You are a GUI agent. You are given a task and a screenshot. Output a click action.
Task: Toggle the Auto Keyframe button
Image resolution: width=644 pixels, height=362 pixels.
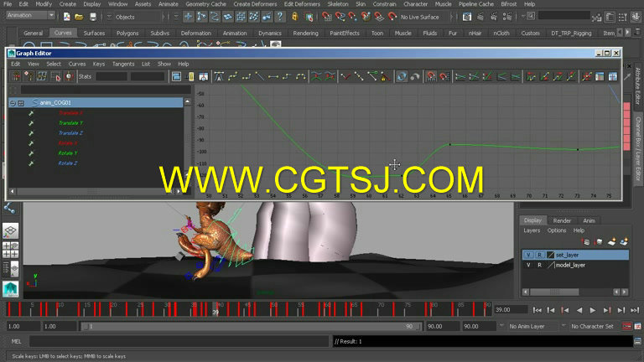click(626, 326)
